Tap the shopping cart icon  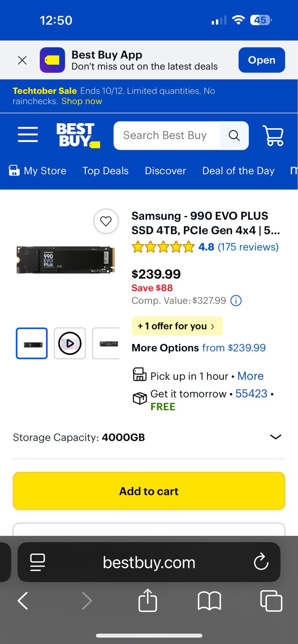pos(273,136)
